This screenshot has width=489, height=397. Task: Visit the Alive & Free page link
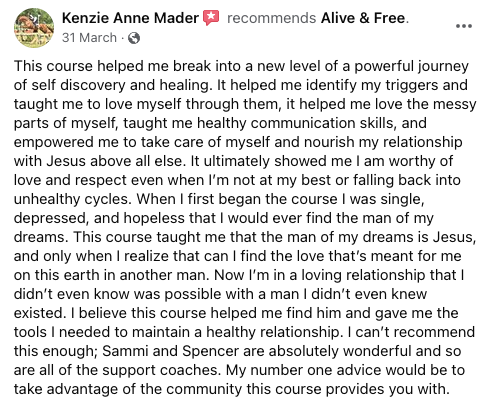pyautogui.click(x=363, y=18)
